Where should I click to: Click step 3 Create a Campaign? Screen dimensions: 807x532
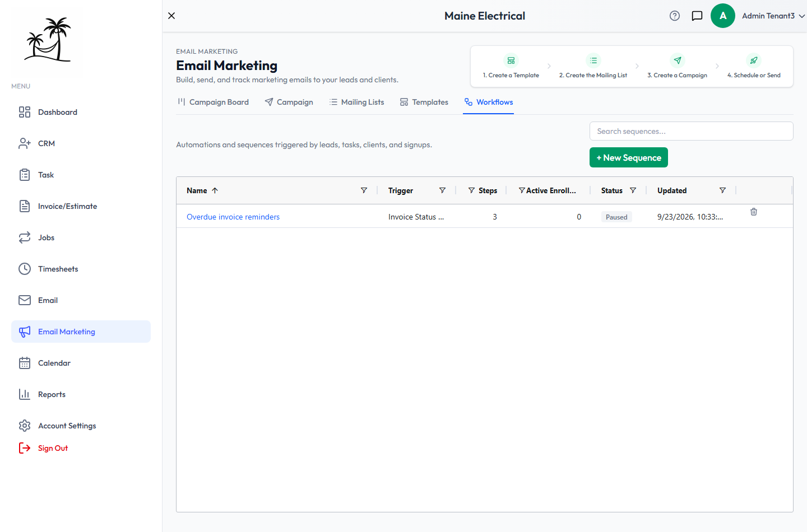[x=677, y=67]
